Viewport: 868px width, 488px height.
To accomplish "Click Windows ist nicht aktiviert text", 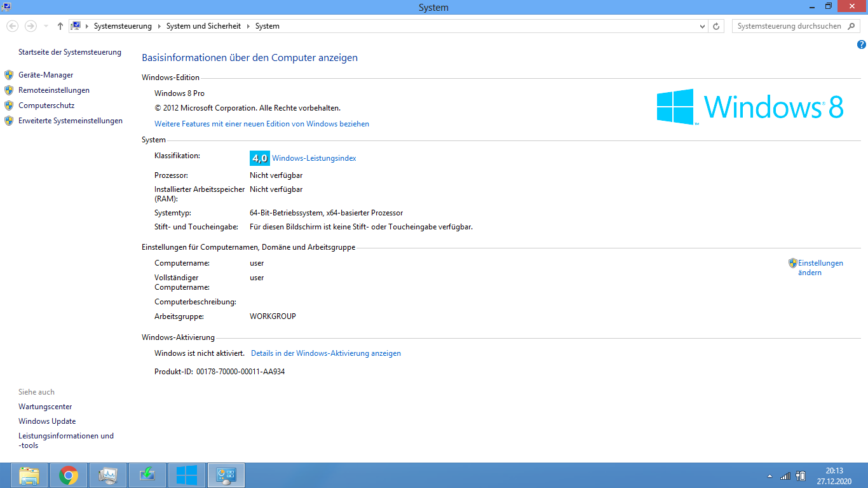I will 200,353.
